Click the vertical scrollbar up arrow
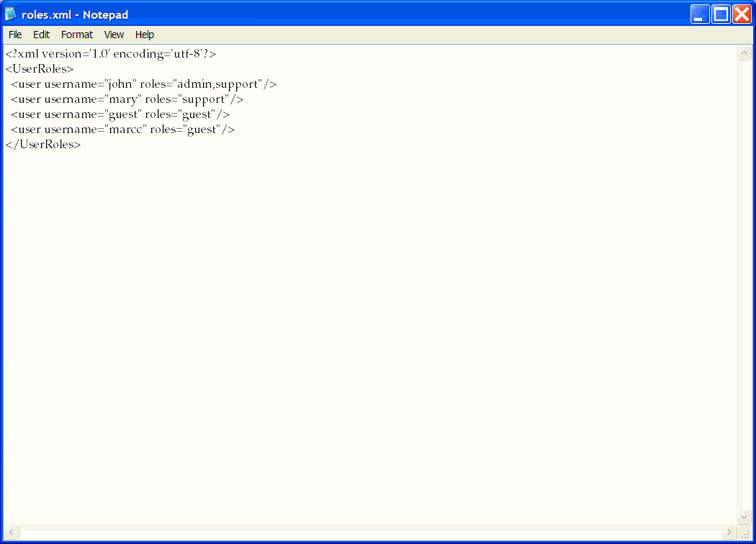The height and width of the screenshot is (544, 756). tap(744, 53)
